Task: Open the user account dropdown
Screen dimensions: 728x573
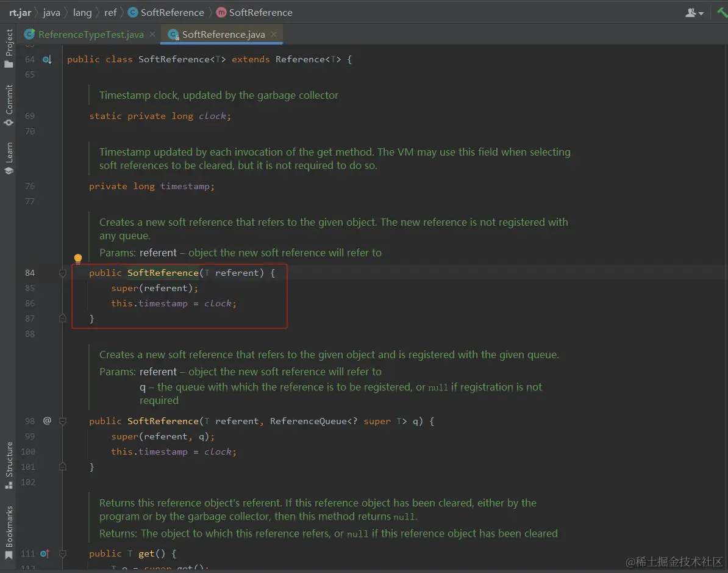Action: pyautogui.click(x=694, y=13)
